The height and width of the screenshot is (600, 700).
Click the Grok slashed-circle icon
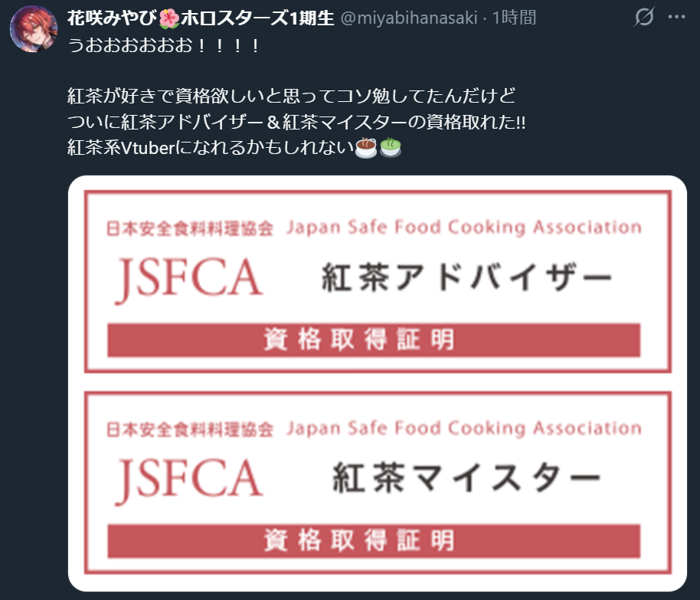(x=644, y=17)
